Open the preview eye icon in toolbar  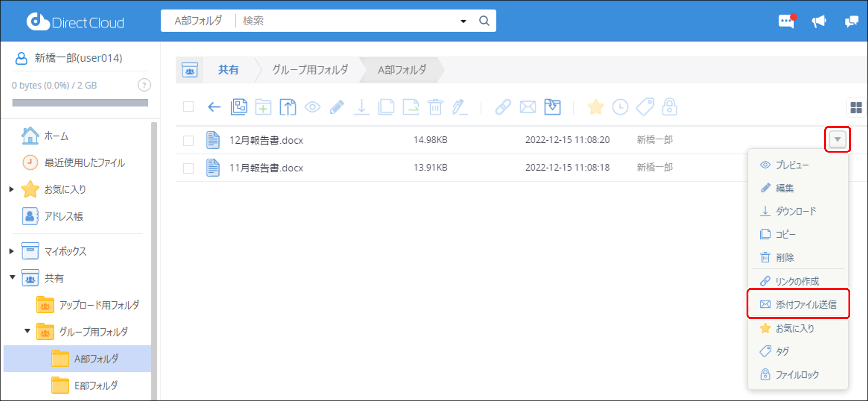pyautogui.click(x=313, y=107)
